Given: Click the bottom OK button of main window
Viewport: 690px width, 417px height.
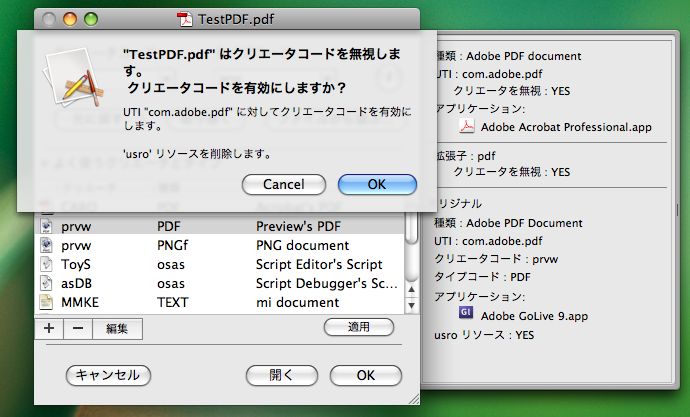Looking at the screenshot, I should click(x=365, y=375).
